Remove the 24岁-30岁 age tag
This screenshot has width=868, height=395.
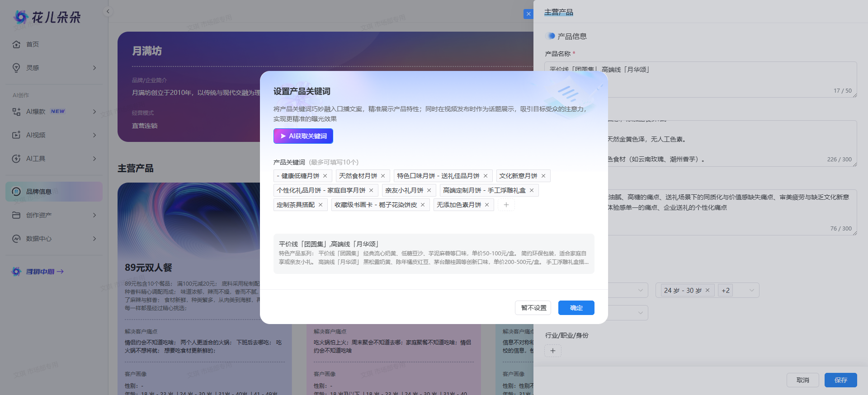(708, 290)
